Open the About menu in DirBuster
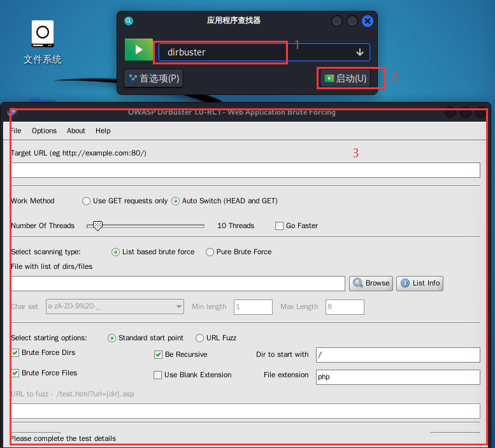This screenshot has height=448, width=495. tap(76, 131)
